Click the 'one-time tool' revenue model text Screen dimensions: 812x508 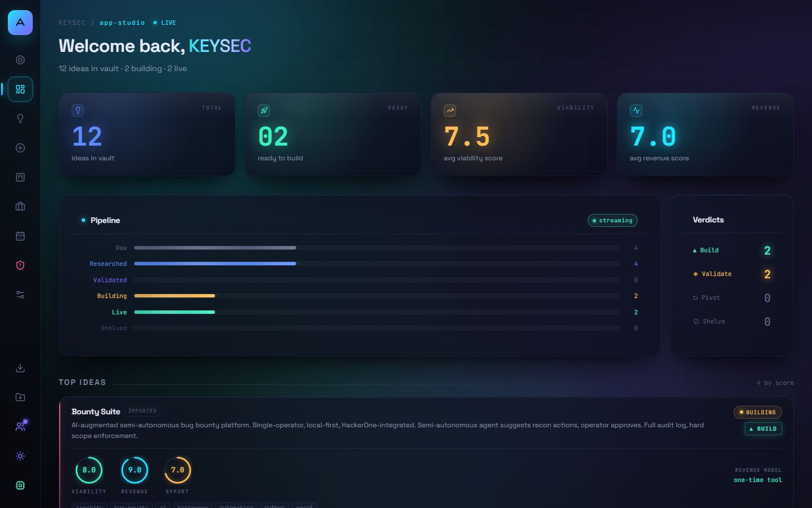(758, 480)
